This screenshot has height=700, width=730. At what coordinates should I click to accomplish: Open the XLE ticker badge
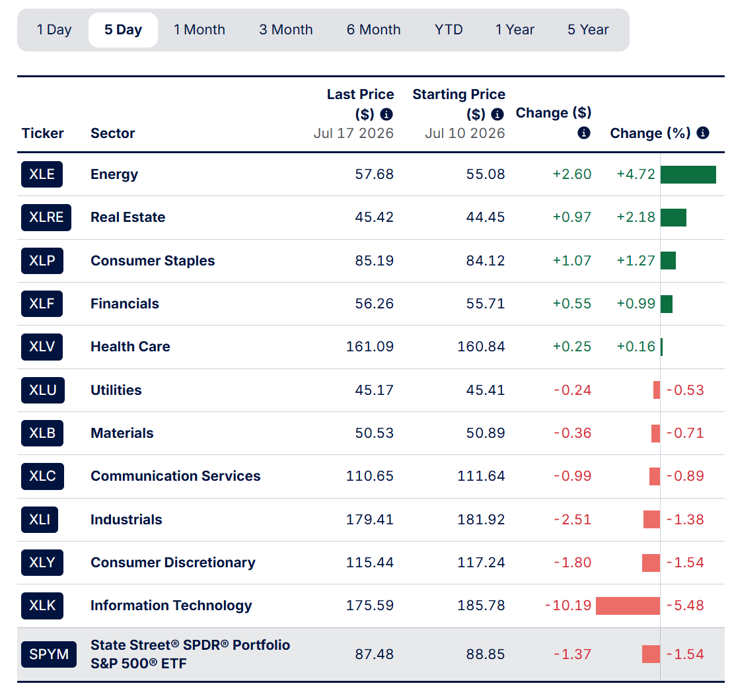point(42,174)
